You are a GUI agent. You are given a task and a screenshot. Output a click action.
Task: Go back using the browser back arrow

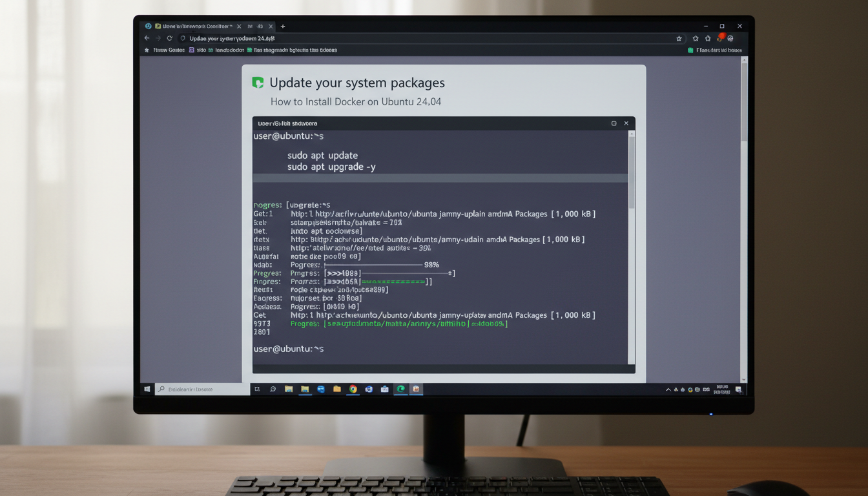coord(147,38)
